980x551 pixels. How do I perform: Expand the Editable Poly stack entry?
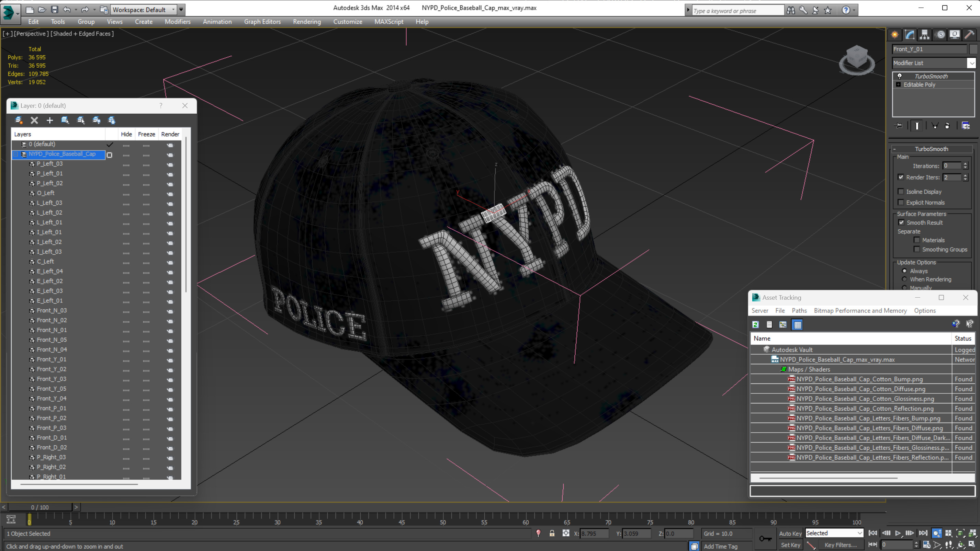coord(898,84)
